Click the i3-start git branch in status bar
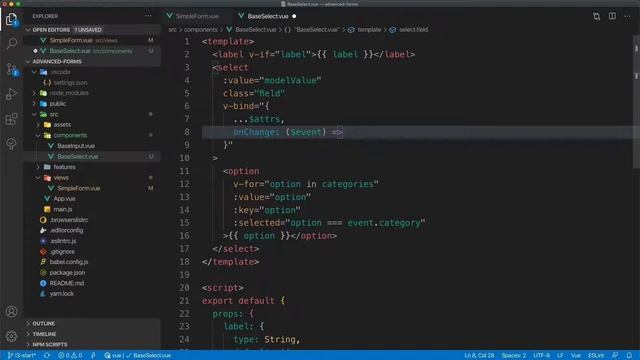640x360 pixels. tap(22, 356)
